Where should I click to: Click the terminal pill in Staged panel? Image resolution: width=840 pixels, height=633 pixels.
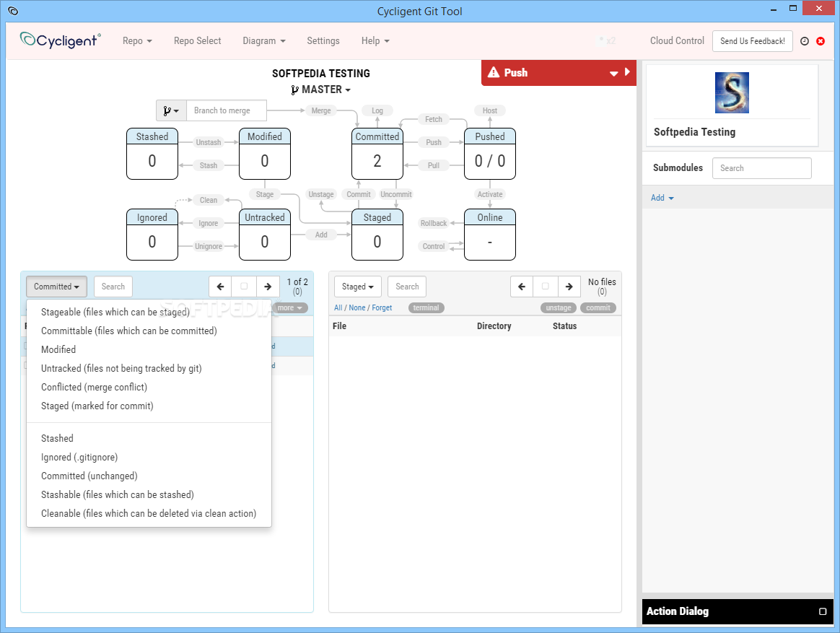coord(426,307)
